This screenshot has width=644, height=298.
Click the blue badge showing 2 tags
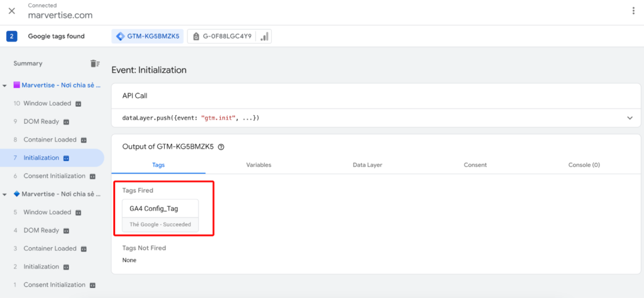pyautogui.click(x=11, y=36)
